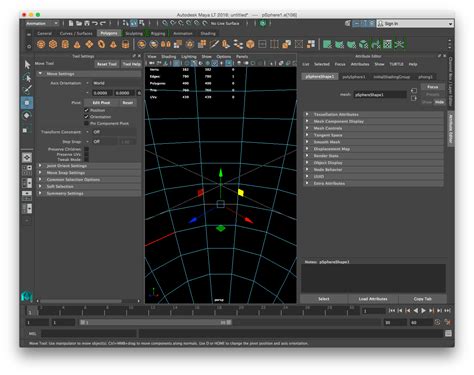The height and width of the screenshot is (375, 474).
Task: Click the Save Scene icon
Action: tap(87, 23)
